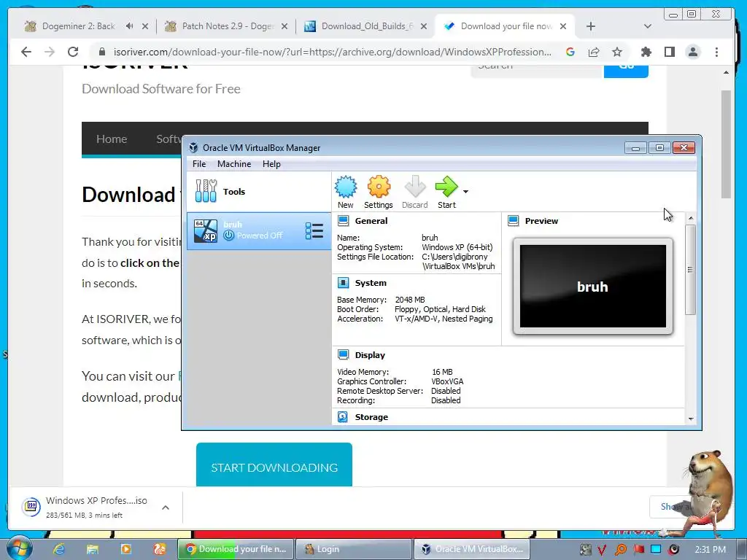The width and height of the screenshot is (747, 560).
Task: Open Chrome extensions puzzle icon
Action: (646, 52)
